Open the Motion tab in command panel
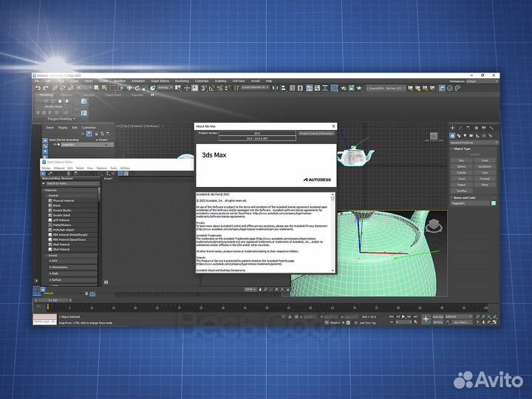Screen dimensions: 532x399 (x=476, y=128)
